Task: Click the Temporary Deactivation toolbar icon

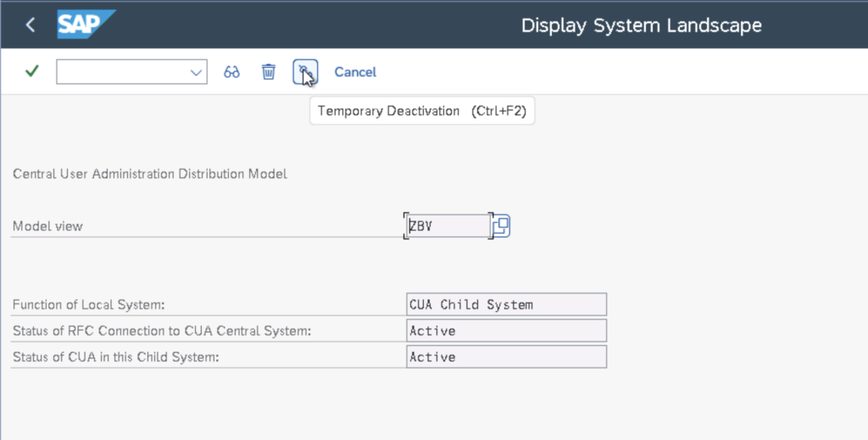Action: pyautogui.click(x=304, y=72)
